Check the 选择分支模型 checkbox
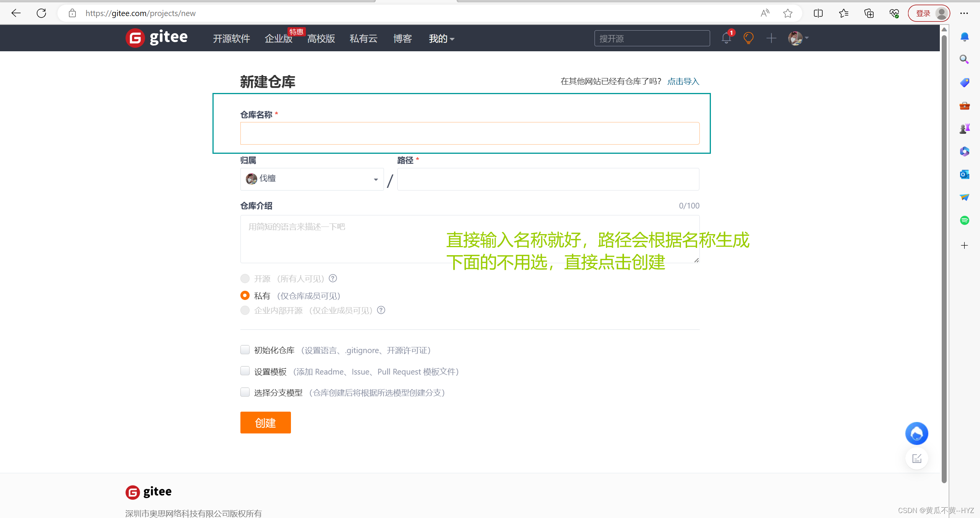 click(245, 392)
